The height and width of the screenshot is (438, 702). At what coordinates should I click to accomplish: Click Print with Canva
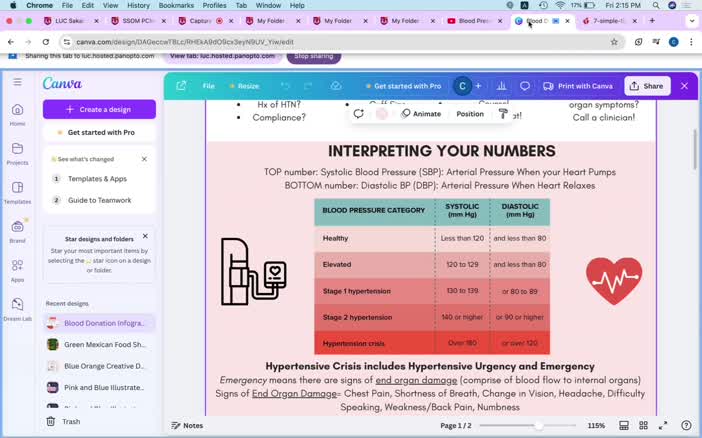click(578, 86)
